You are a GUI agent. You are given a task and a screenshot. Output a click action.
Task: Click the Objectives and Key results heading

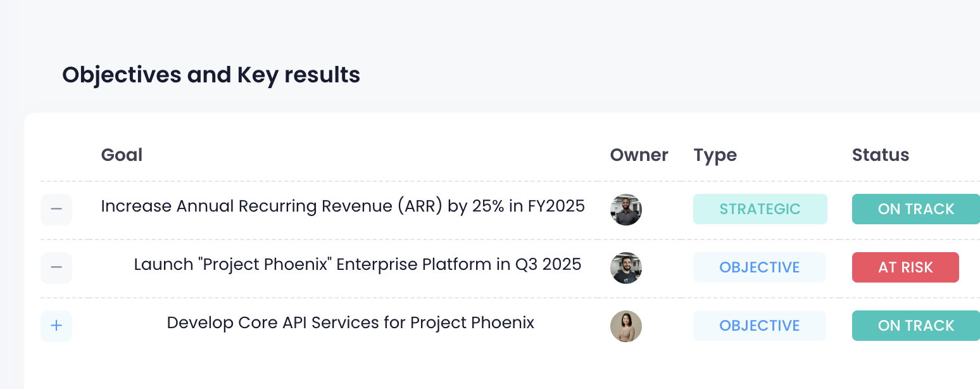[211, 75]
